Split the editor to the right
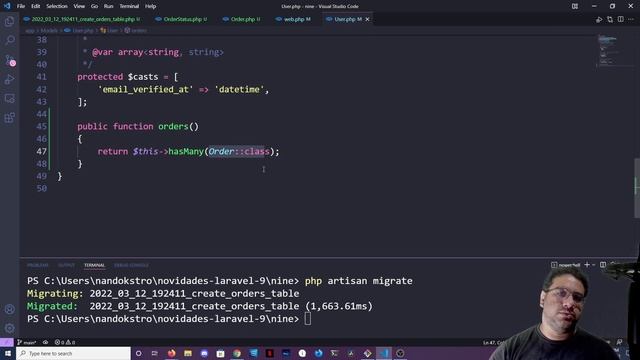The width and height of the screenshot is (640, 360). pyautogui.click(x=620, y=19)
